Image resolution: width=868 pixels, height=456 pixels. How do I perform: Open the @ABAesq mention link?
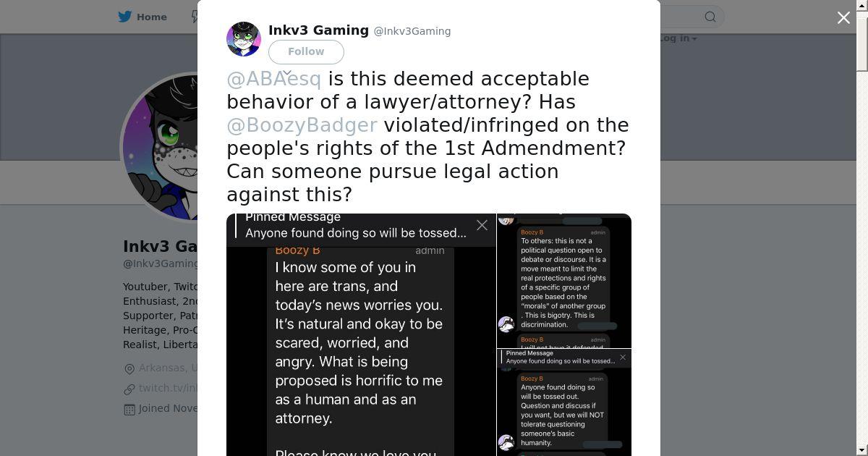pyautogui.click(x=273, y=78)
